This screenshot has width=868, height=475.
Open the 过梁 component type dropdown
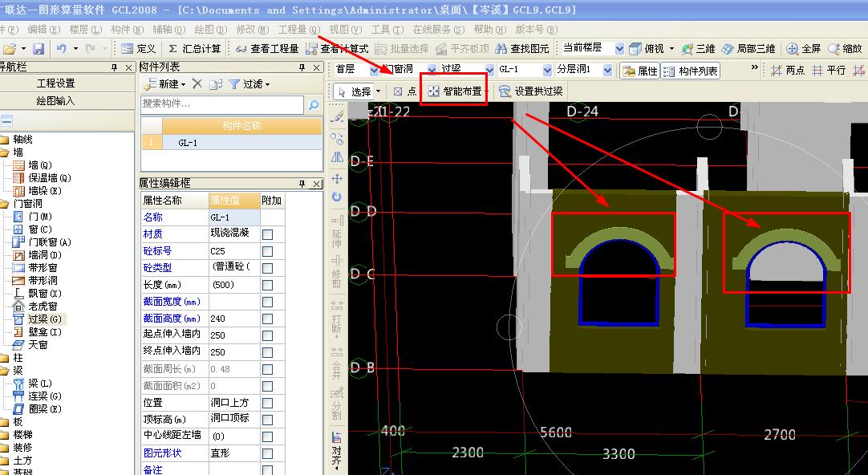[489, 70]
